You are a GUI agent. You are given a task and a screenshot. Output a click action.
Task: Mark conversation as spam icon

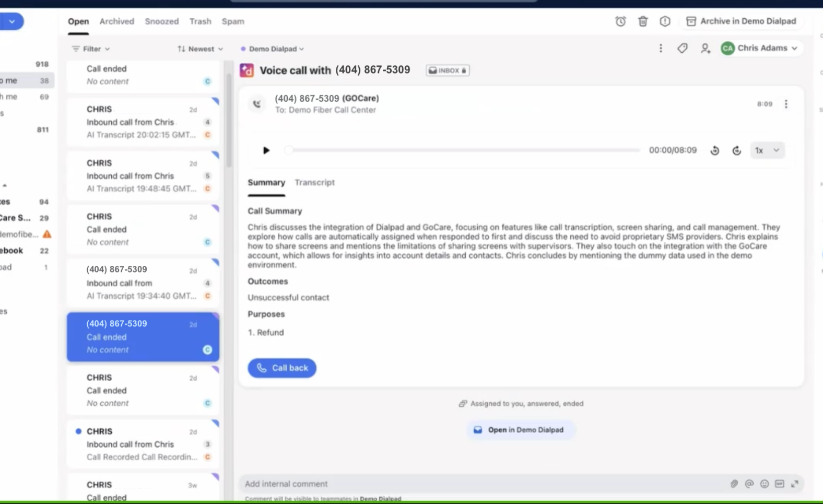click(665, 21)
